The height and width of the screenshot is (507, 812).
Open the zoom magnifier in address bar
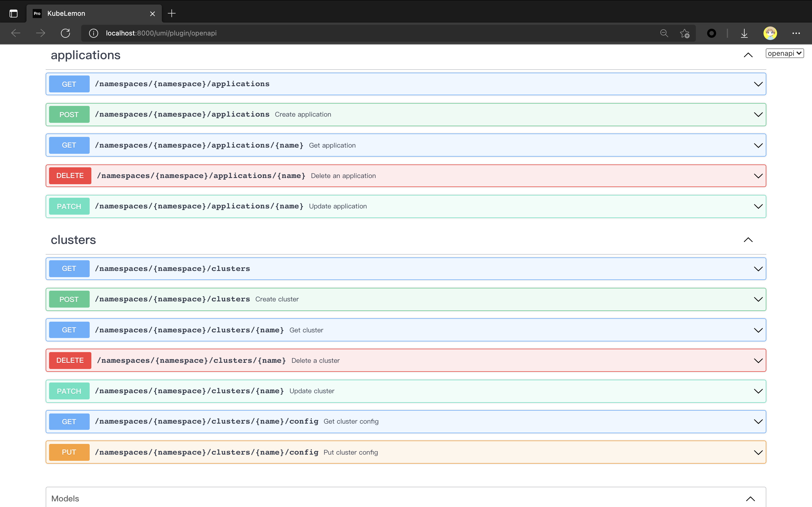[x=664, y=33]
